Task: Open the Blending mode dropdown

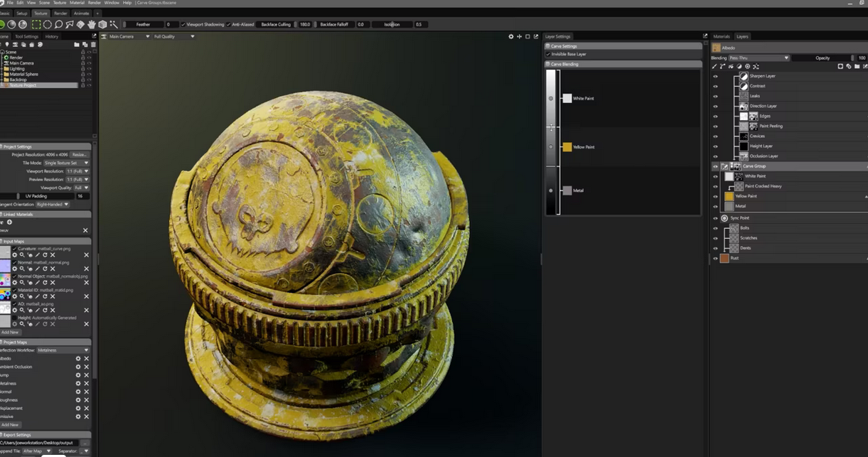Action: point(759,58)
